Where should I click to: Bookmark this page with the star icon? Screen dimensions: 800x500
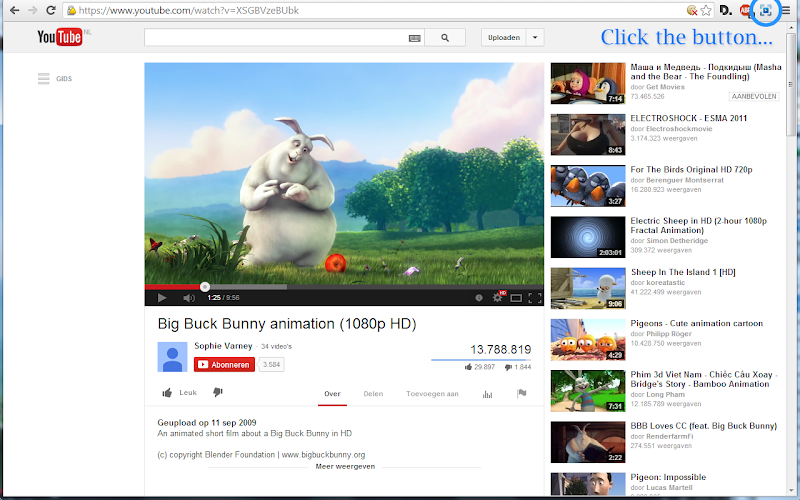(706, 10)
